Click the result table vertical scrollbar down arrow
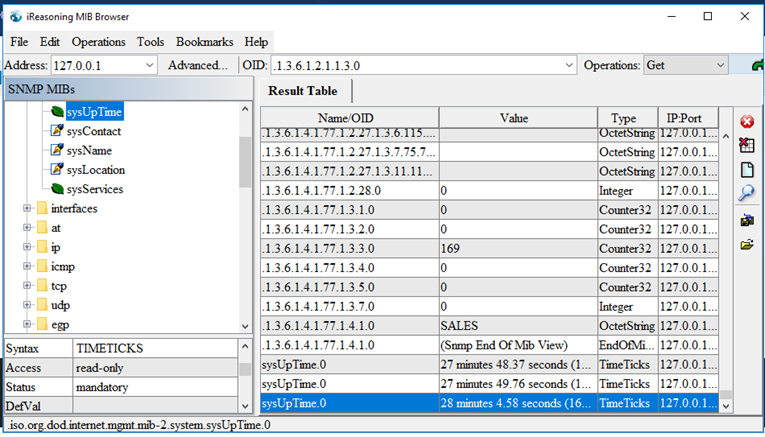This screenshot has width=765, height=437. pyautogui.click(x=726, y=406)
